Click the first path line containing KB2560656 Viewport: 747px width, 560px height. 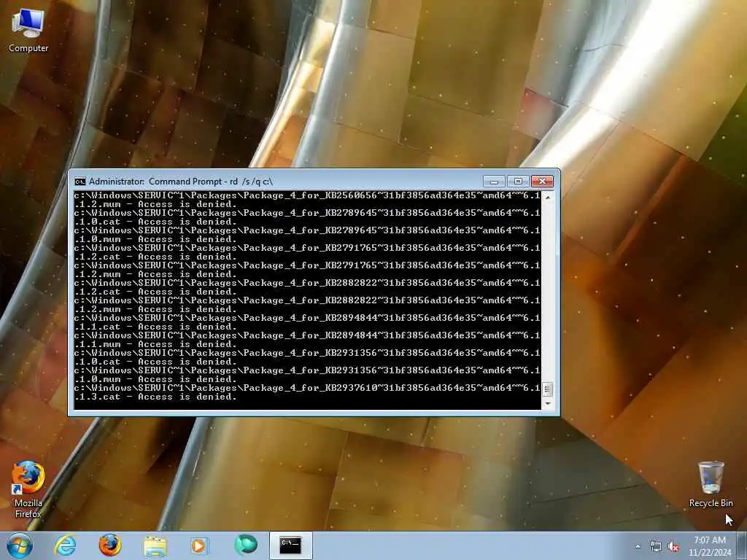[307, 195]
